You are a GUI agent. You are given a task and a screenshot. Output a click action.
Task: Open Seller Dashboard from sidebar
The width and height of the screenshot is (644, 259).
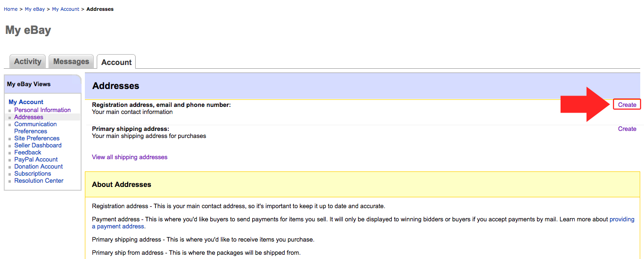point(38,146)
